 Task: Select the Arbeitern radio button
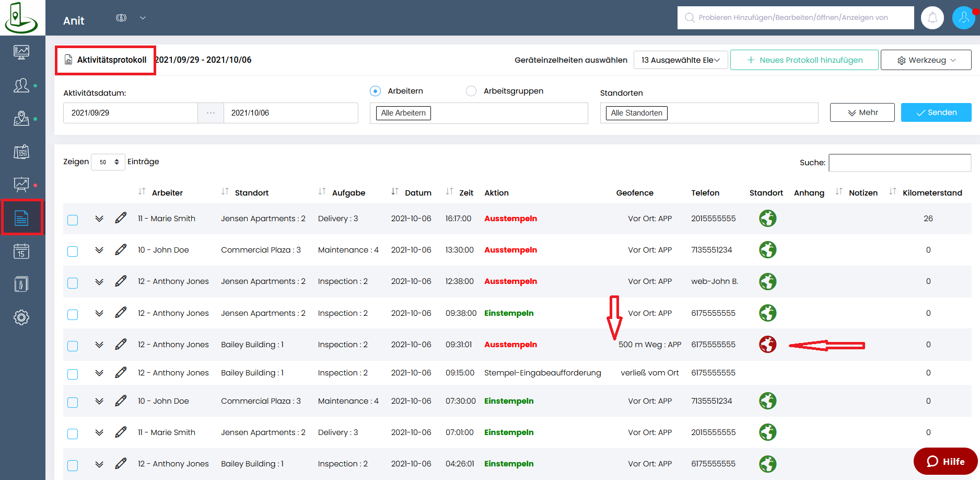pos(375,91)
